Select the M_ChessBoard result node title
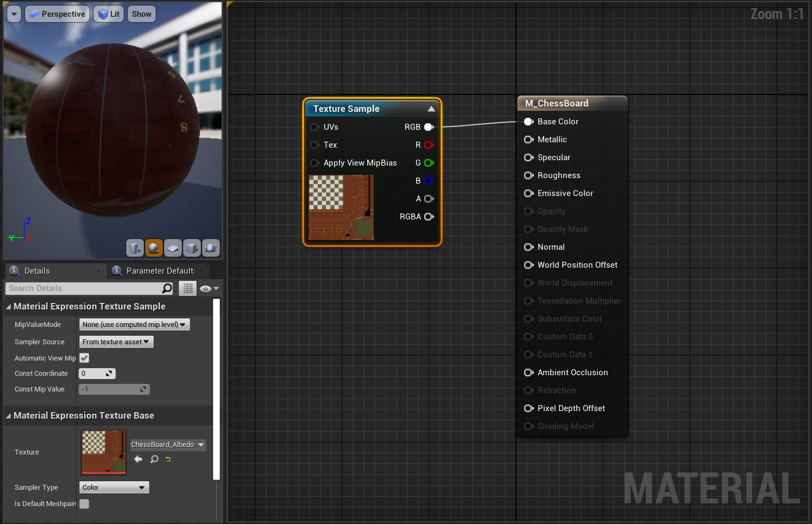 [557, 103]
